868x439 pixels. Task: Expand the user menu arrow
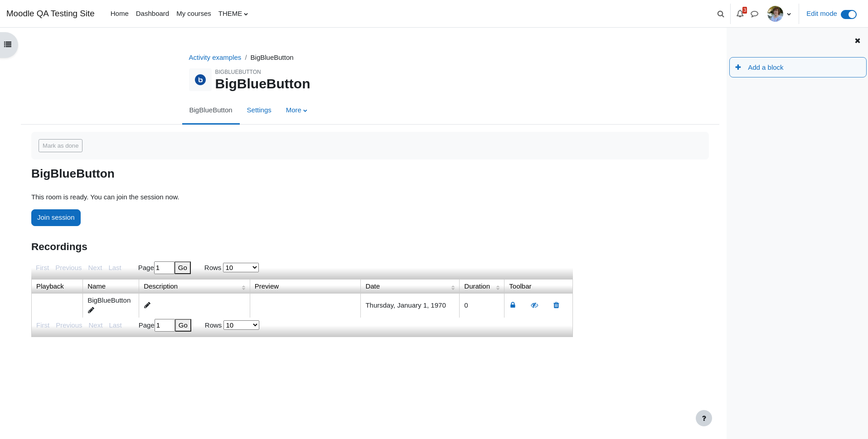tap(789, 14)
